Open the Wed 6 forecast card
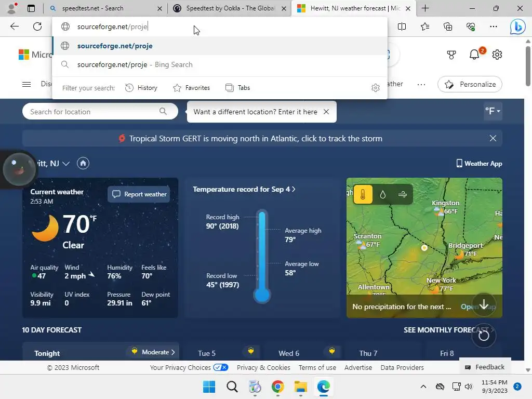Viewport: 532px width, 399px height. [303, 353]
